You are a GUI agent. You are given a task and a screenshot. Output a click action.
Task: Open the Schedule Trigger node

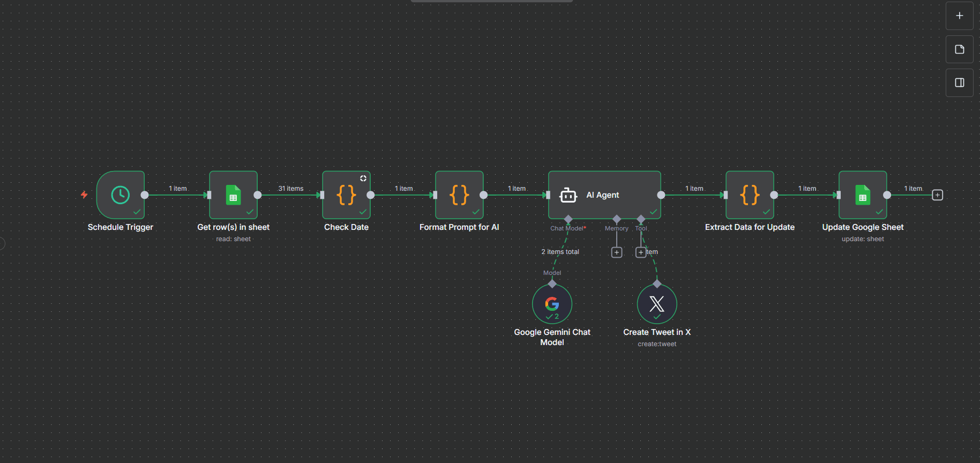(x=121, y=195)
